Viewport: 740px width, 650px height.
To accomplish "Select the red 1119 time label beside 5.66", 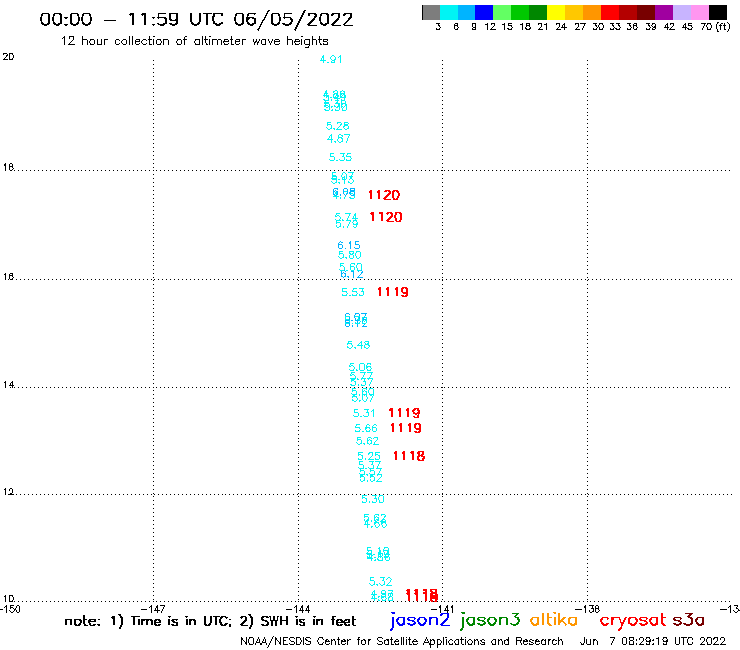I will point(405,428).
